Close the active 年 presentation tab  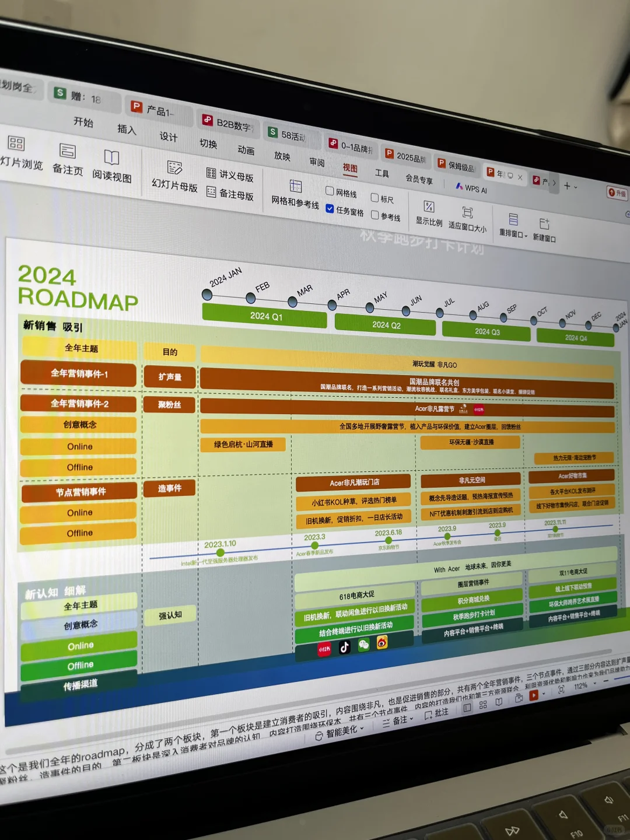[520, 177]
